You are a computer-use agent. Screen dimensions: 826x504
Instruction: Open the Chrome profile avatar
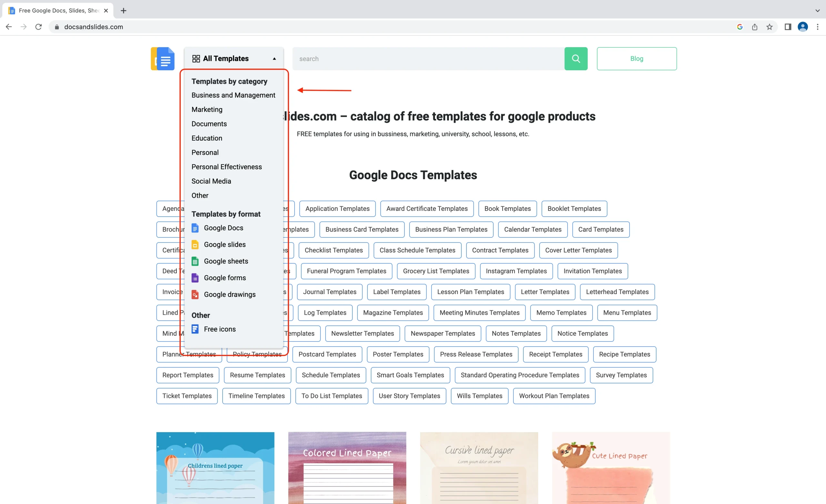tap(802, 27)
